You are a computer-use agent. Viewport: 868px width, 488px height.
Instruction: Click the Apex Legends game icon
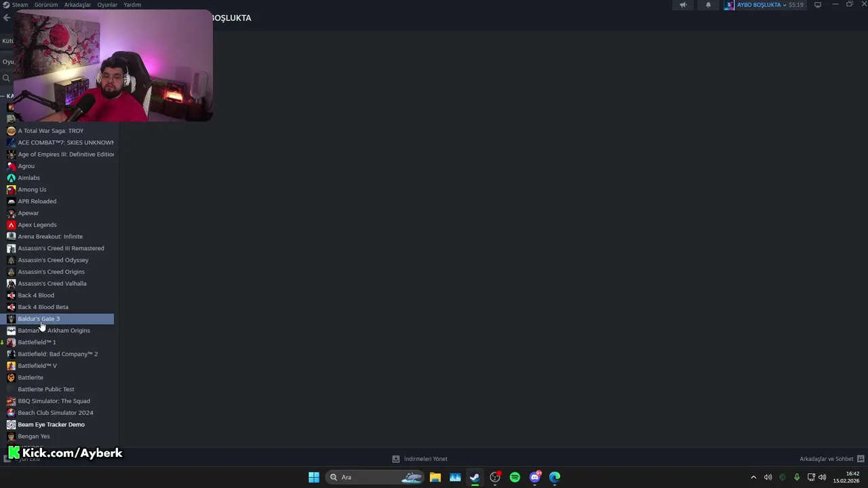pos(11,224)
